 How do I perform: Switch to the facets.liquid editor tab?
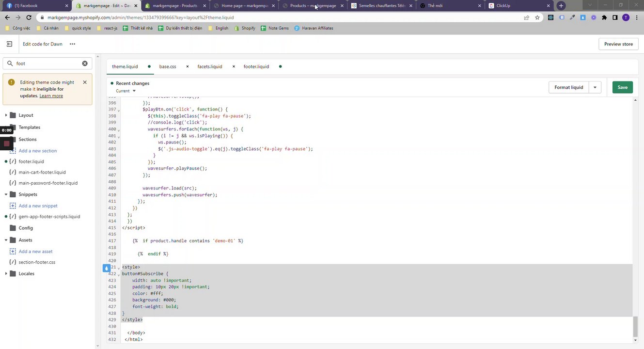tap(210, 66)
